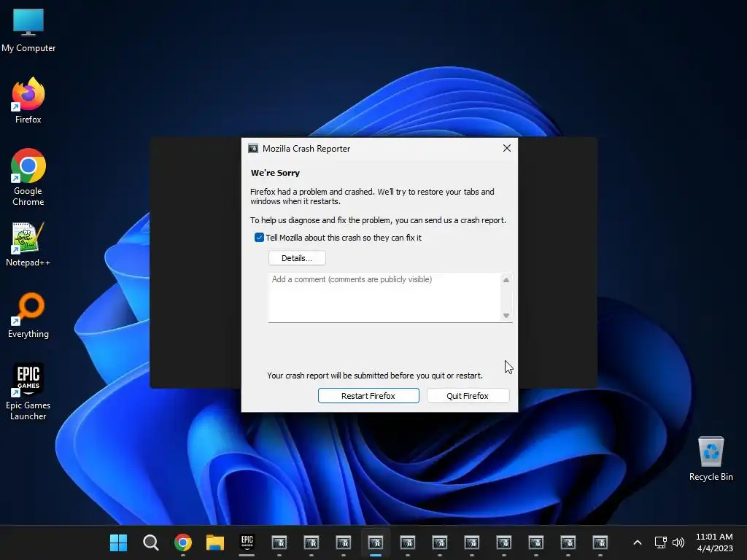Close the Mozilla Crash Reporter dialog
The width and height of the screenshot is (747, 560).
coord(507,148)
